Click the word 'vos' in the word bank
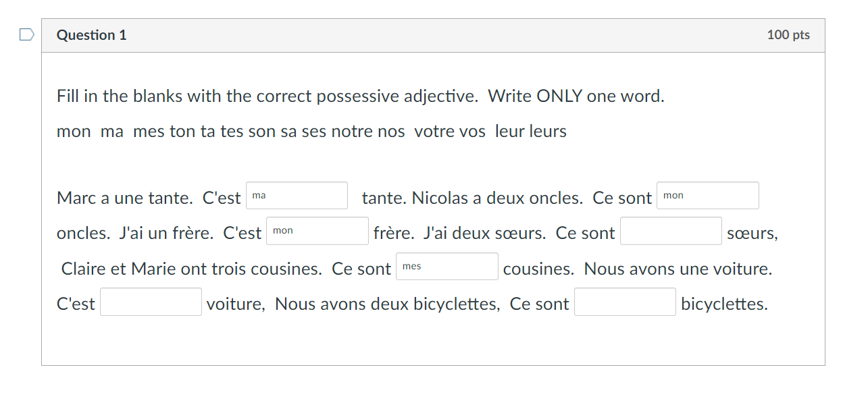 click(474, 131)
